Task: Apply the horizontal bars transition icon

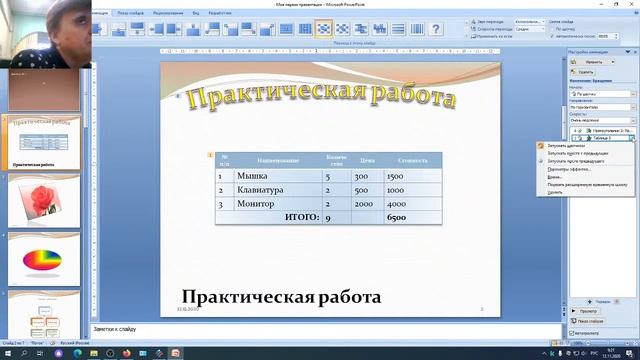Action: [398, 29]
